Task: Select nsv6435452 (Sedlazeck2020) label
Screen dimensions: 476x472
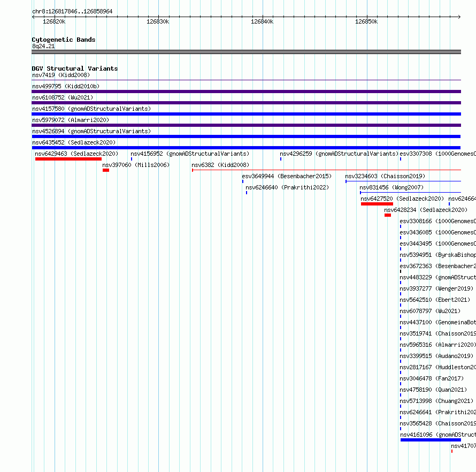Action: click(74, 142)
